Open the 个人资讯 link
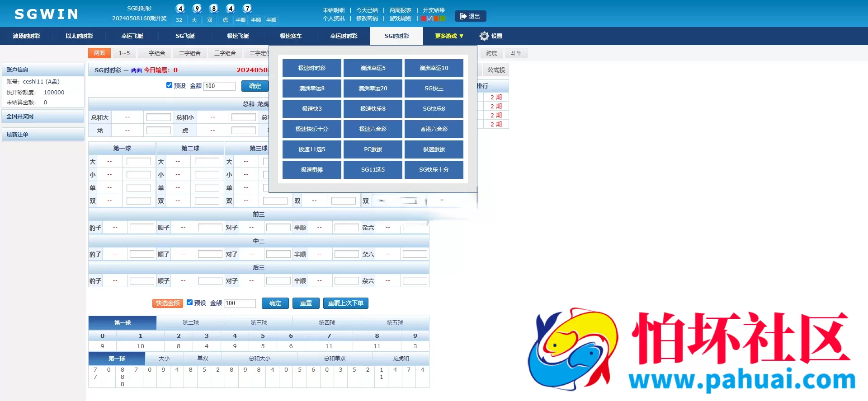 (334, 19)
